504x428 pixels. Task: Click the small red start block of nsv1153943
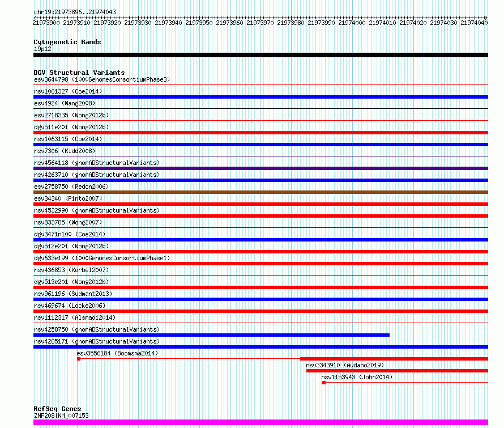tap(324, 383)
